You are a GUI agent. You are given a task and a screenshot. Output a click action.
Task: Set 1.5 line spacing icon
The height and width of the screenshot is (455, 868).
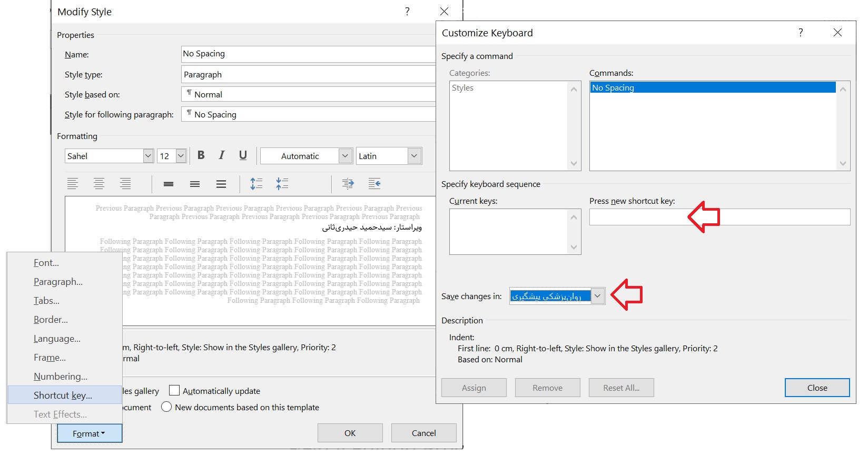(x=195, y=184)
